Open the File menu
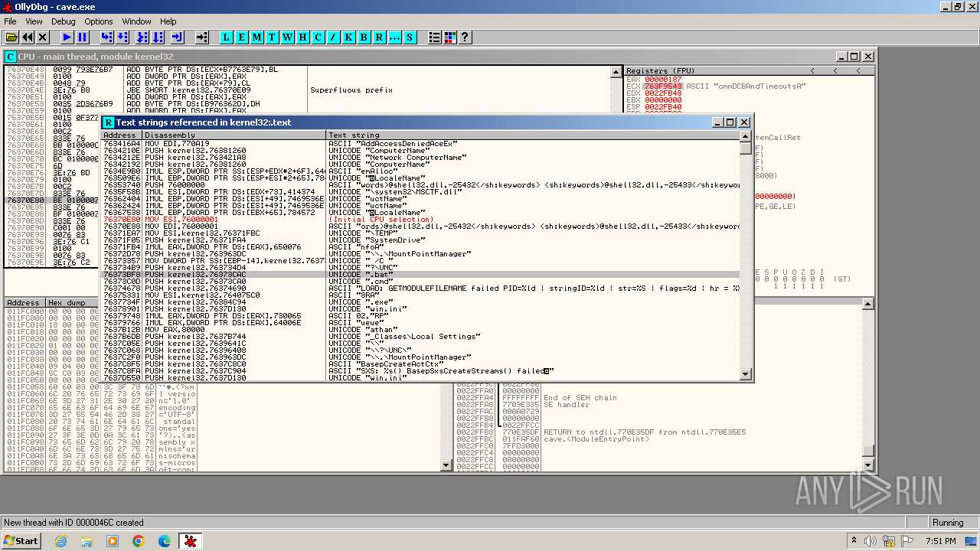Image resolution: width=980 pixels, height=551 pixels. point(10,21)
